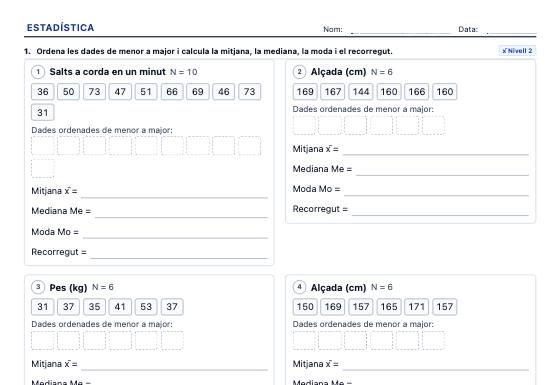Click the Nivell 2 level badge

tap(517, 51)
